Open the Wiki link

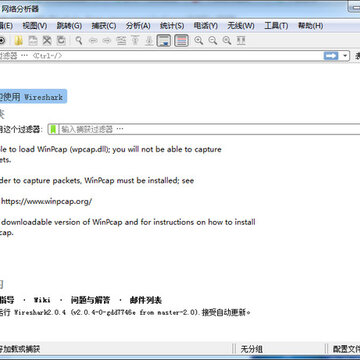pos(42,300)
